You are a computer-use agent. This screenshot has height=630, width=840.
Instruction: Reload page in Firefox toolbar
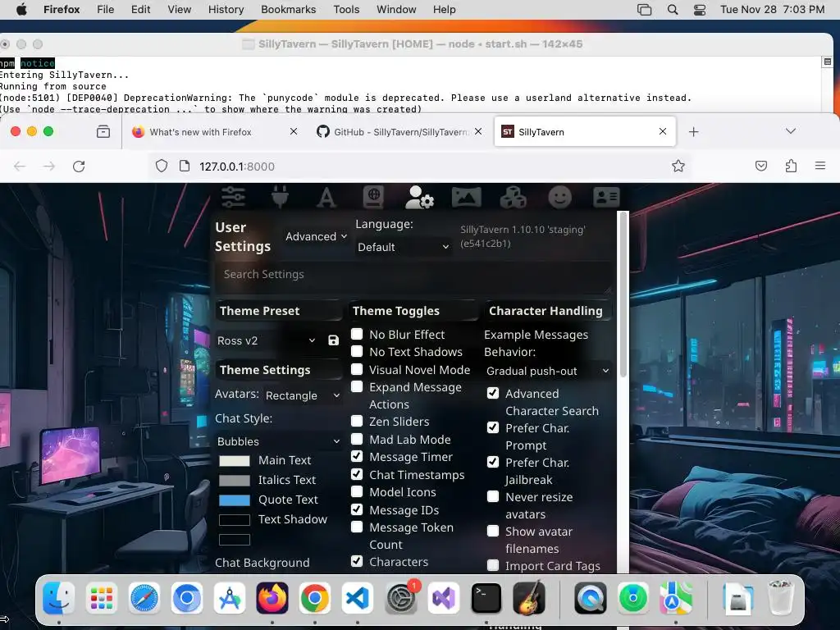[79, 166]
